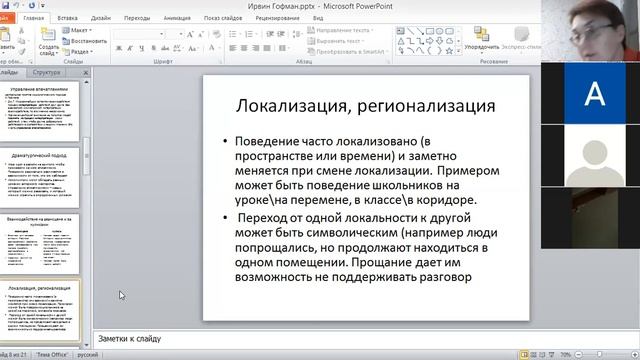The width and height of the screenshot is (640, 360).
Task: Toggle Justify text alignment
Action: click(x=267, y=48)
